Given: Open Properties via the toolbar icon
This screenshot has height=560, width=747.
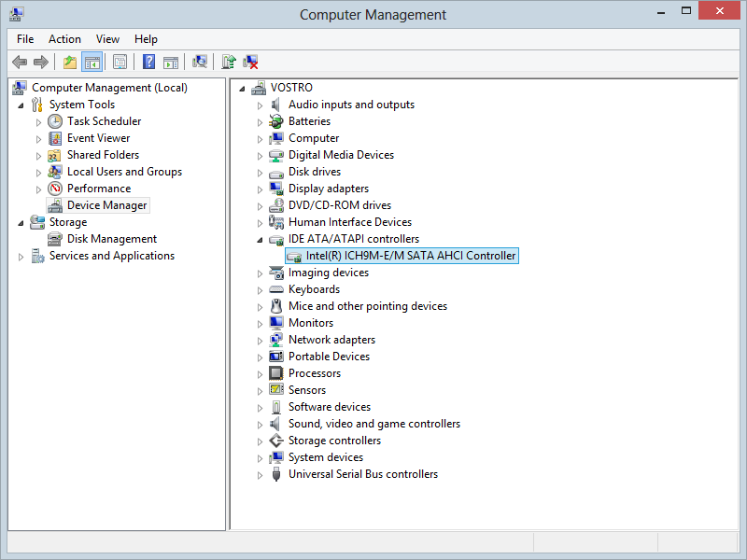Looking at the screenshot, I should click(x=120, y=62).
